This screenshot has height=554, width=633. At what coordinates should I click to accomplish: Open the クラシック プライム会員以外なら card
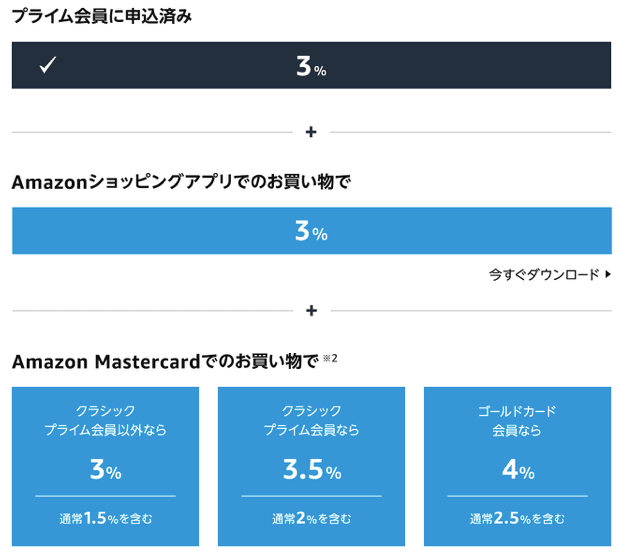pos(105,466)
